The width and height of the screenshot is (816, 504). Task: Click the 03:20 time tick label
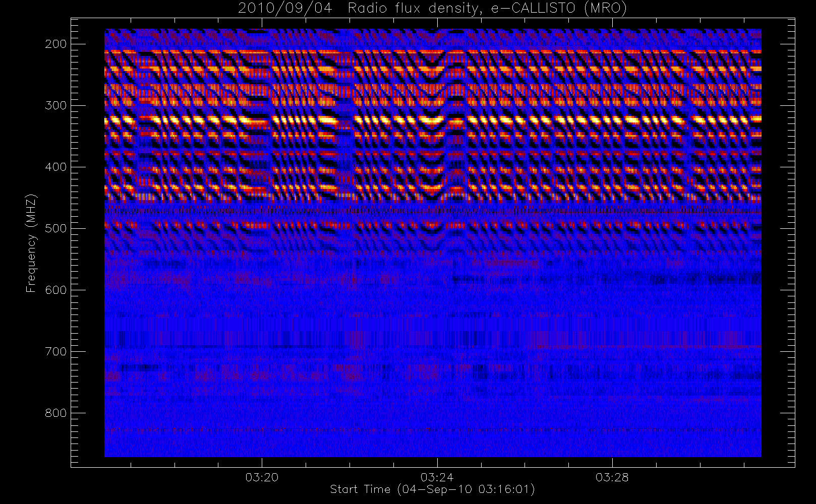[262, 477]
